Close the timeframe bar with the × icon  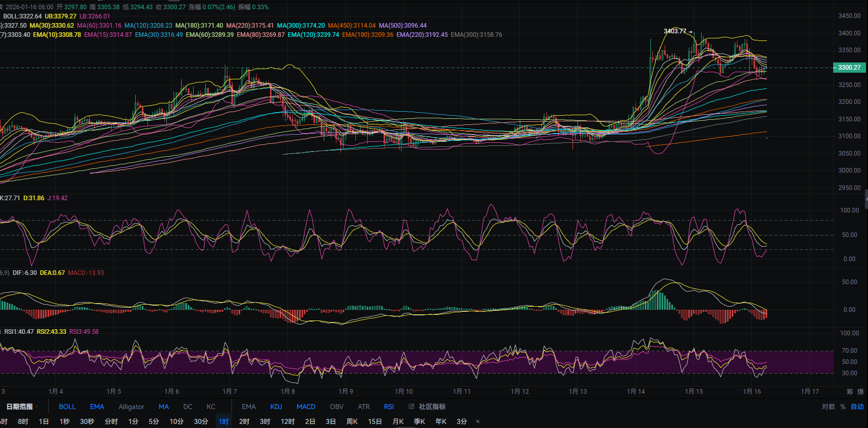click(x=478, y=421)
